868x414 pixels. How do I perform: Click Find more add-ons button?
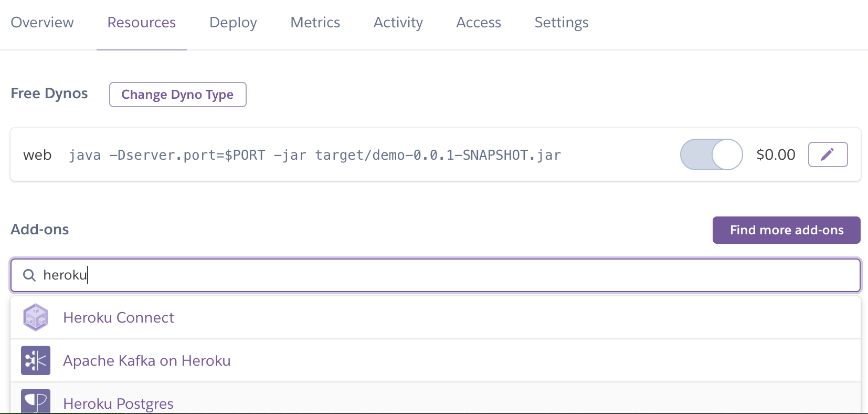coord(786,230)
